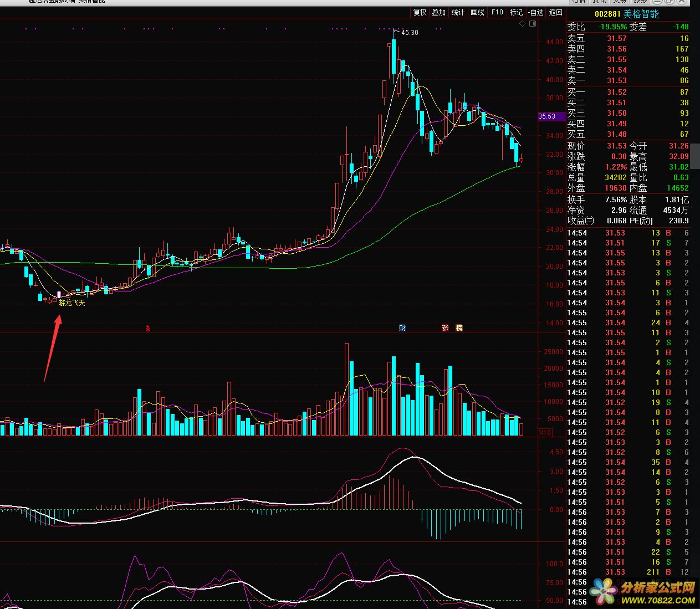This screenshot has width=700, height=609.
Task: Click the 14:55 trade of 35 lots
Action: tap(628, 462)
